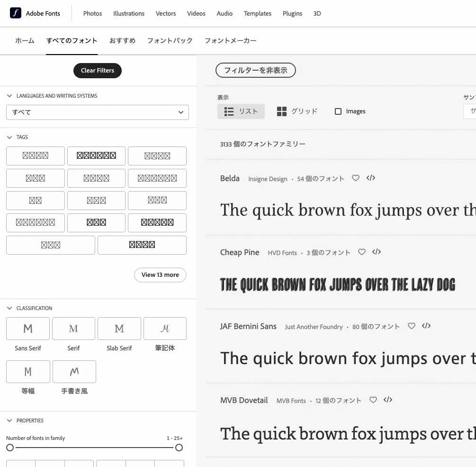Collapse Languages and Writing Systems section
This screenshot has height=467, width=476.
9,96
